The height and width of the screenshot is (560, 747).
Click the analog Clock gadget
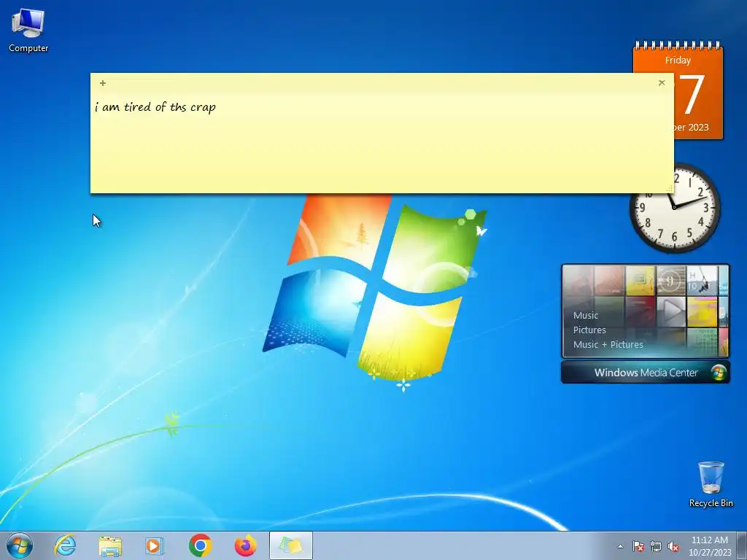[676, 208]
